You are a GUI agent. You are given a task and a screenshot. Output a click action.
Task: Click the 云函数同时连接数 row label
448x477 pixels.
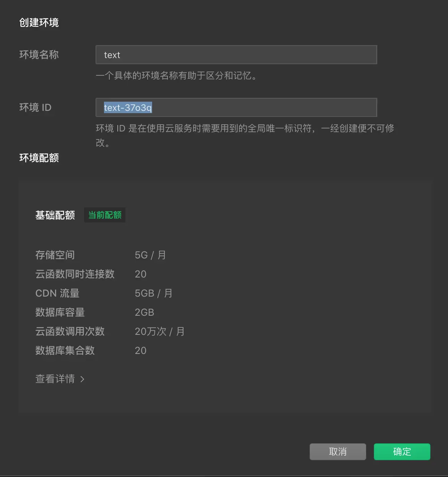click(x=75, y=274)
